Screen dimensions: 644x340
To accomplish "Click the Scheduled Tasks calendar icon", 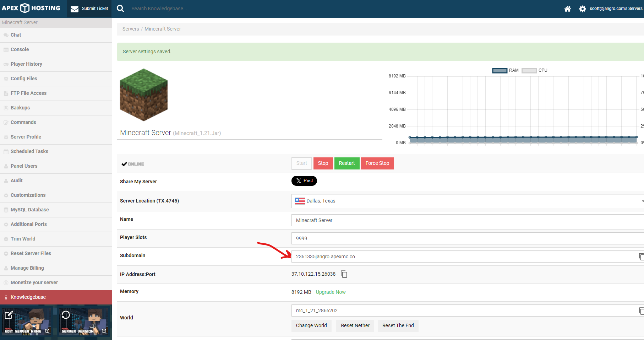I will 6,152.
